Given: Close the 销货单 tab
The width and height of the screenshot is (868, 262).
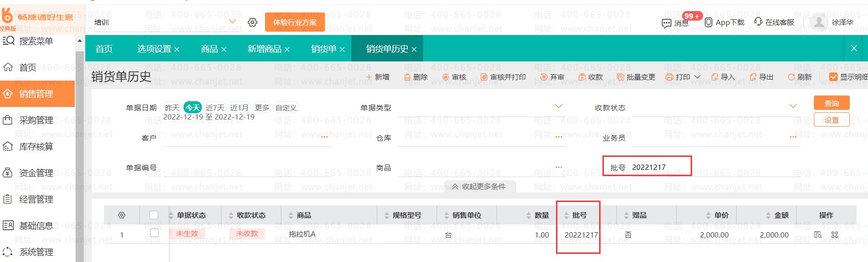Looking at the screenshot, I should [x=342, y=49].
